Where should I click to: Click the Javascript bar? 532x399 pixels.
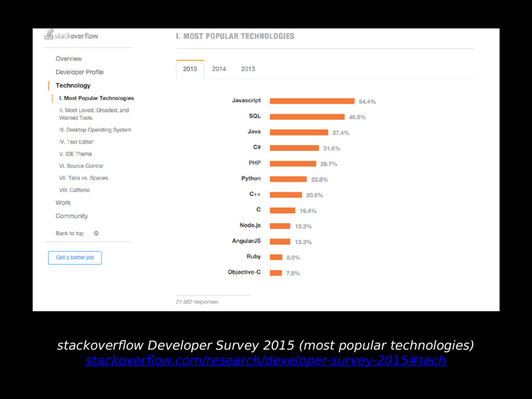(312, 101)
